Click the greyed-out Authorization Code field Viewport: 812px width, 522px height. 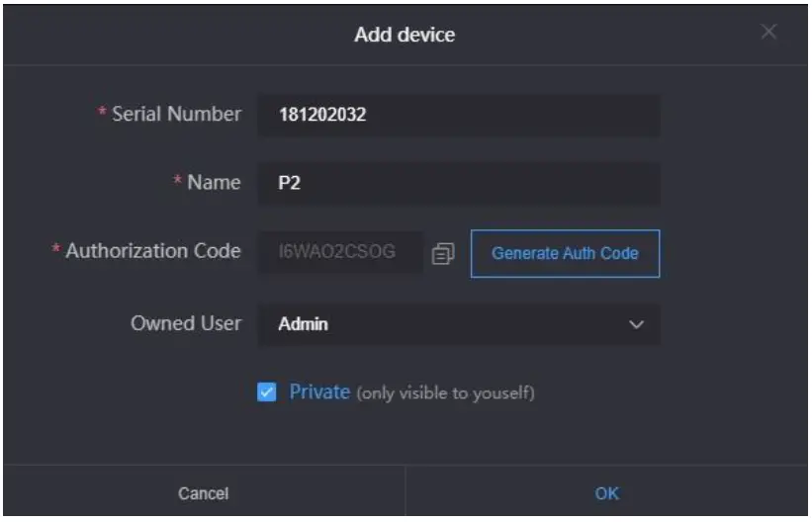[340, 253]
